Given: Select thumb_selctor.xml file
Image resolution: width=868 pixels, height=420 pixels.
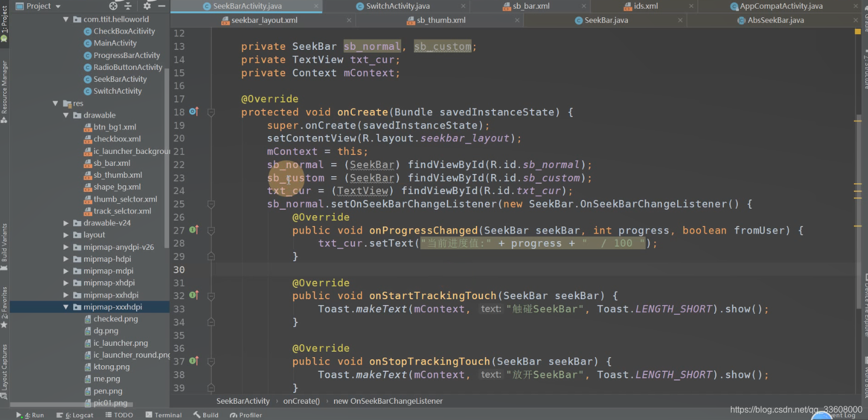Looking at the screenshot, I should coord(125,199).
